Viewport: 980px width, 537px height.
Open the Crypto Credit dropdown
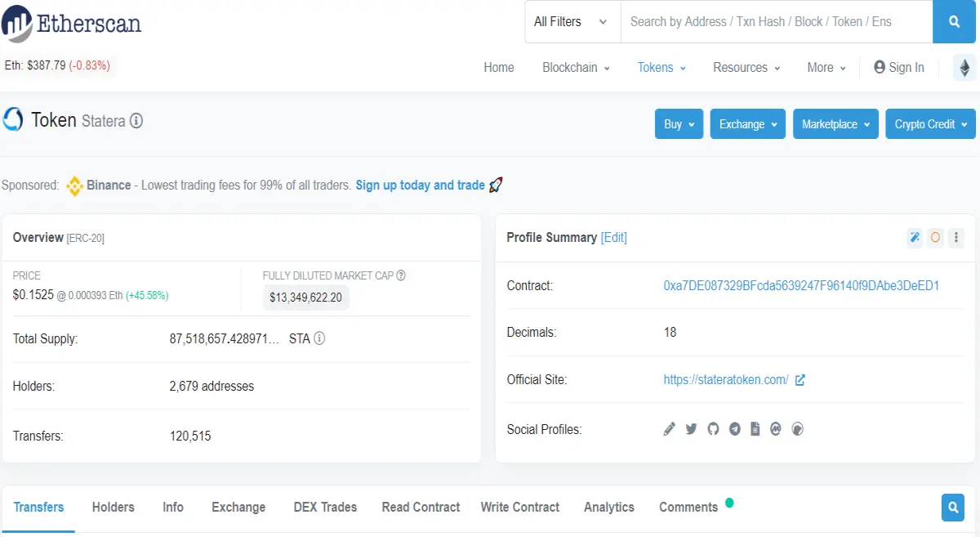931,124
